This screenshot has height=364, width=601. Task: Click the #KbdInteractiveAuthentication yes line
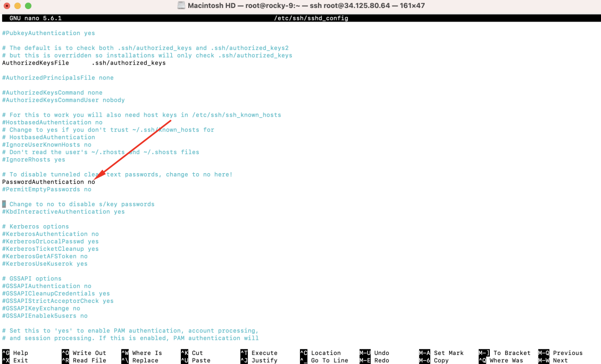coord(64,211)
